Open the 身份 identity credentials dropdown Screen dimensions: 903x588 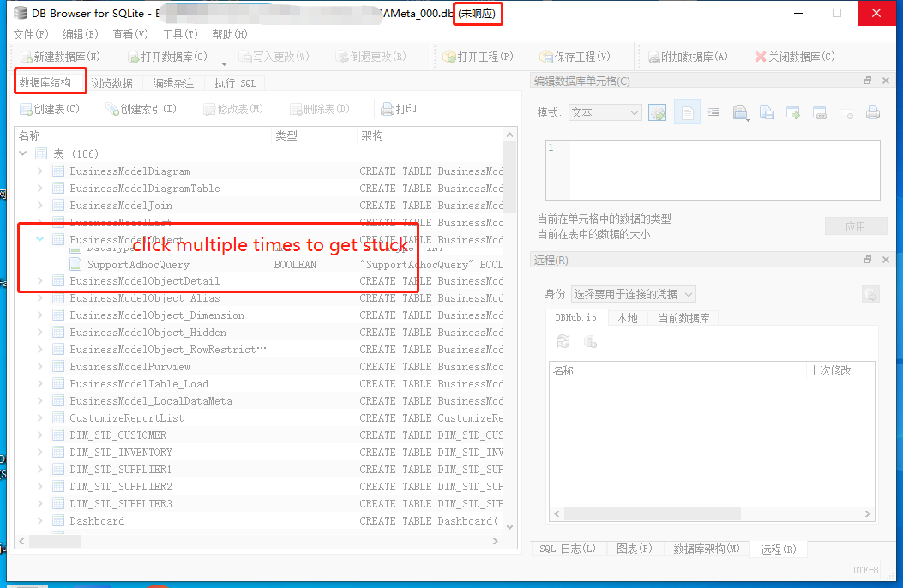click(634, 295)
